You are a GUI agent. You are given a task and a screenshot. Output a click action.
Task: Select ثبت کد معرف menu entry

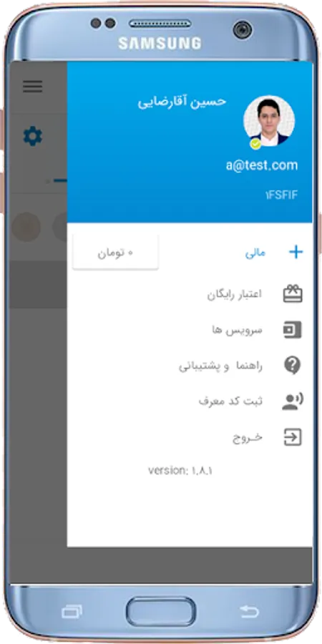pyautogui.click(x=230, y=401)
